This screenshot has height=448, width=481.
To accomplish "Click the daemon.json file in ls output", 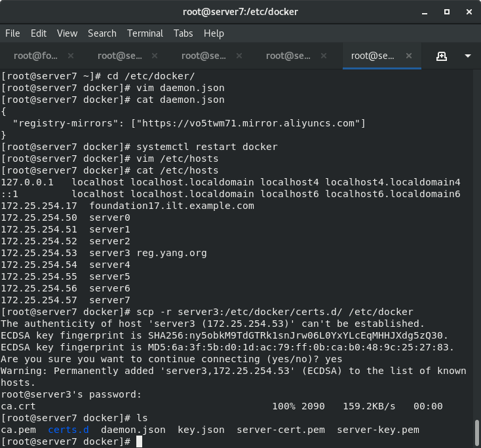I will pyautogui.click(x=133, y=430).
